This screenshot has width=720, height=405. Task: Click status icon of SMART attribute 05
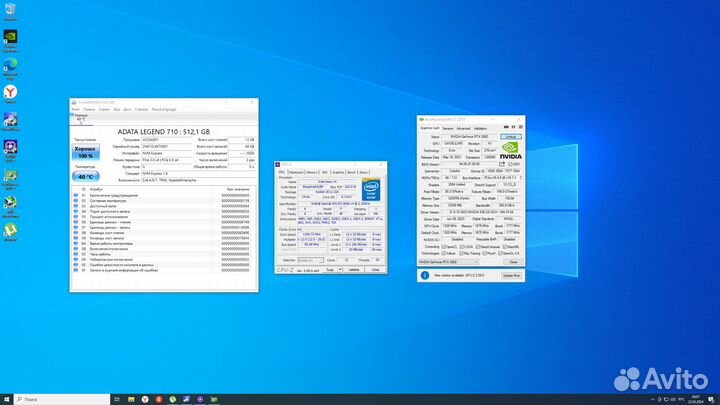click(x=76, y=217)
